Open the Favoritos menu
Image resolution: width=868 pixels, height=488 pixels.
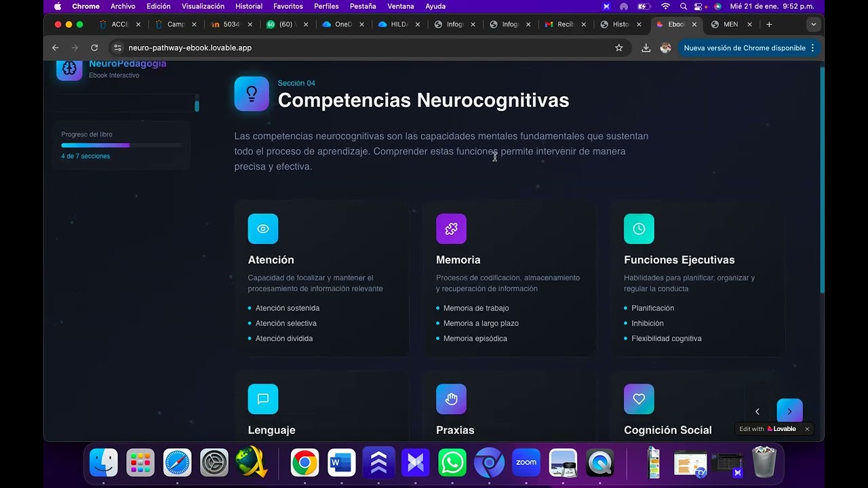click(288, 6)
